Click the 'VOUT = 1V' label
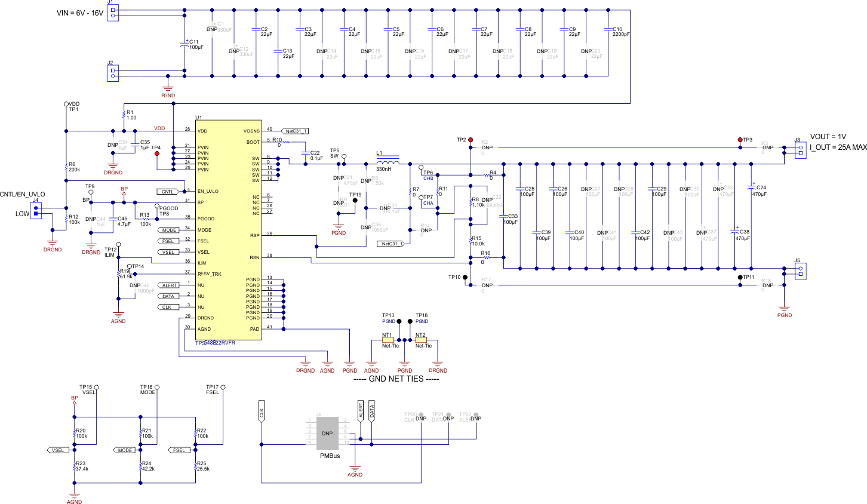 (x=828, y=137)
